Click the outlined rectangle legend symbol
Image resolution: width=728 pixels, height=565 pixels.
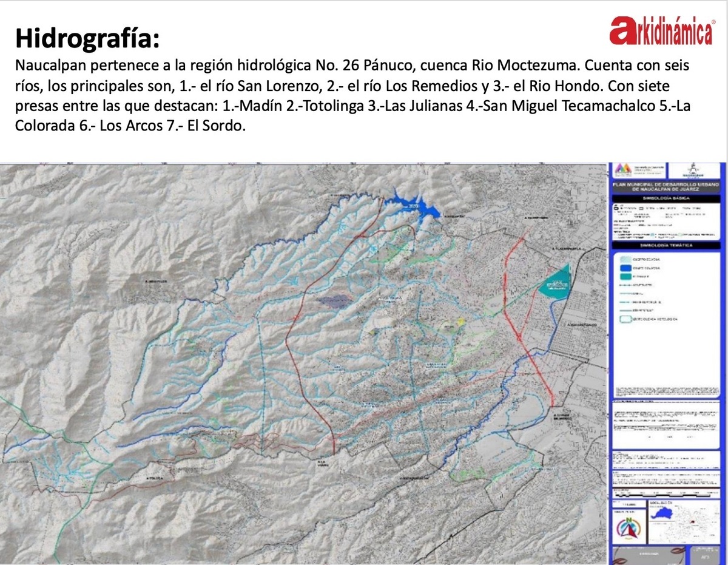(x=625, y=319)
